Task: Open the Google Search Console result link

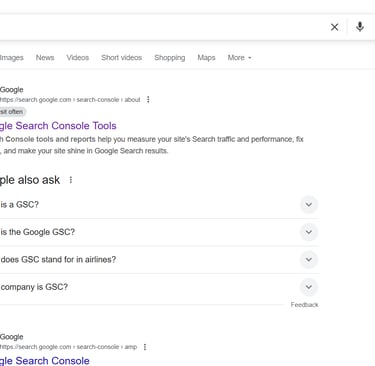Action: pos(45,361)
